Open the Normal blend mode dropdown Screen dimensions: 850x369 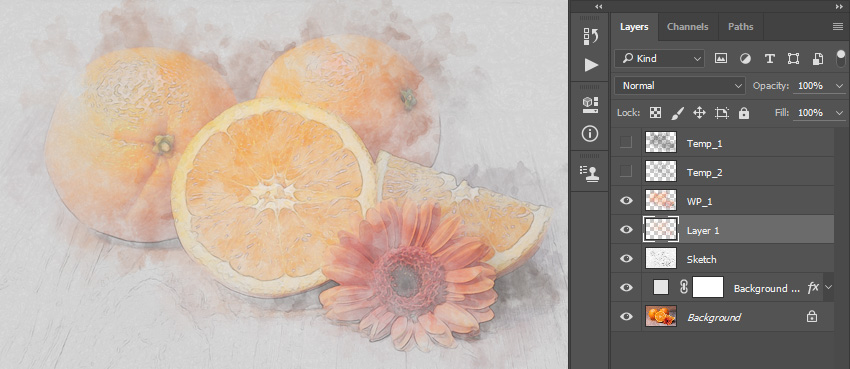(680, 86)
